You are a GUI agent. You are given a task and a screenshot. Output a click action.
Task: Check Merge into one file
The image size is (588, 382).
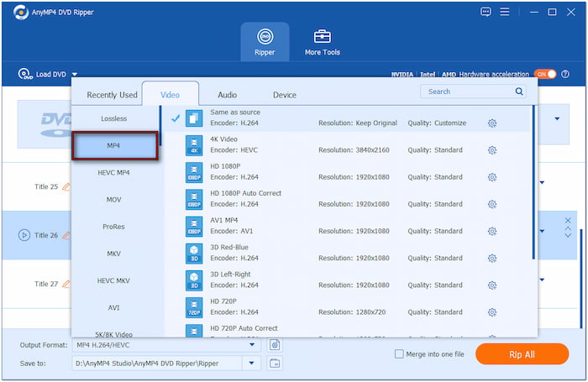click(x=399, y=354)
